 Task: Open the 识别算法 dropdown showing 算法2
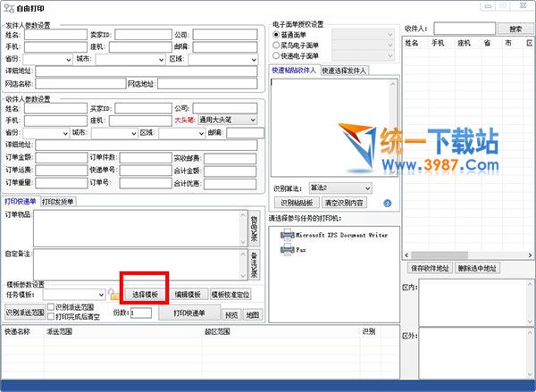pyautogui.click(x=340, y=188)
